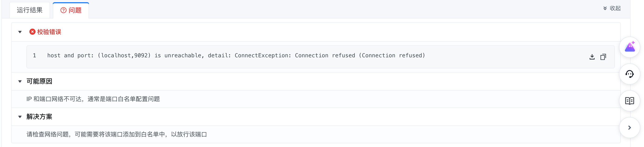Collapse the 可能原因 section arrow
The image size is (644, 147).
(x=20, y=81)
